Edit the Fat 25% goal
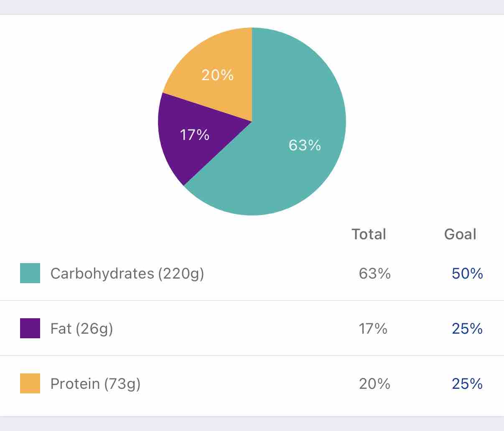504x431 pixels. pos(467,329)
